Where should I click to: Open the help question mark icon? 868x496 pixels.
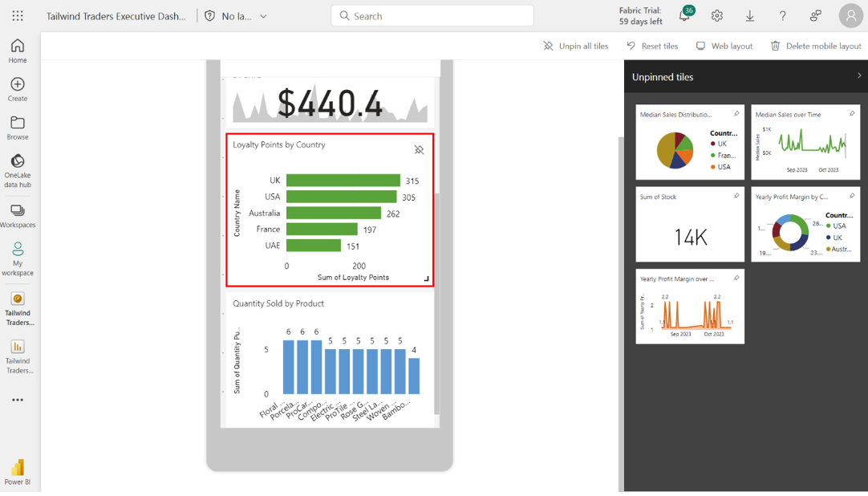pos(783,16)
